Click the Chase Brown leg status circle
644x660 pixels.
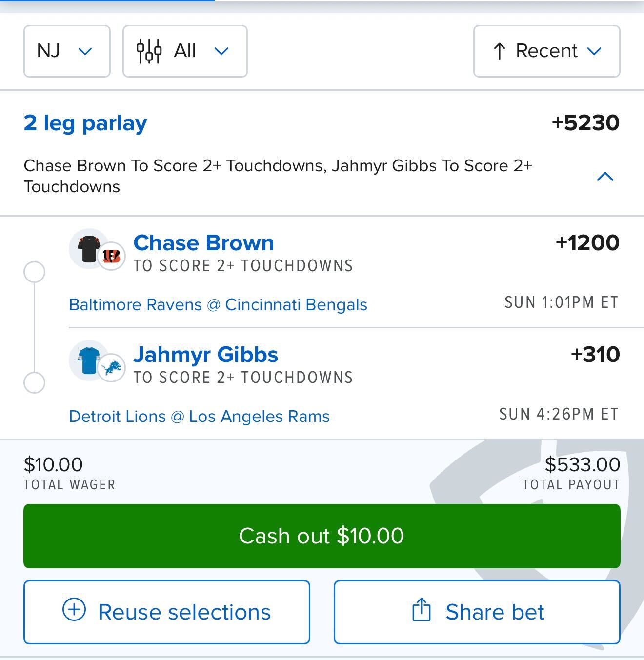[x=34, y=272]
